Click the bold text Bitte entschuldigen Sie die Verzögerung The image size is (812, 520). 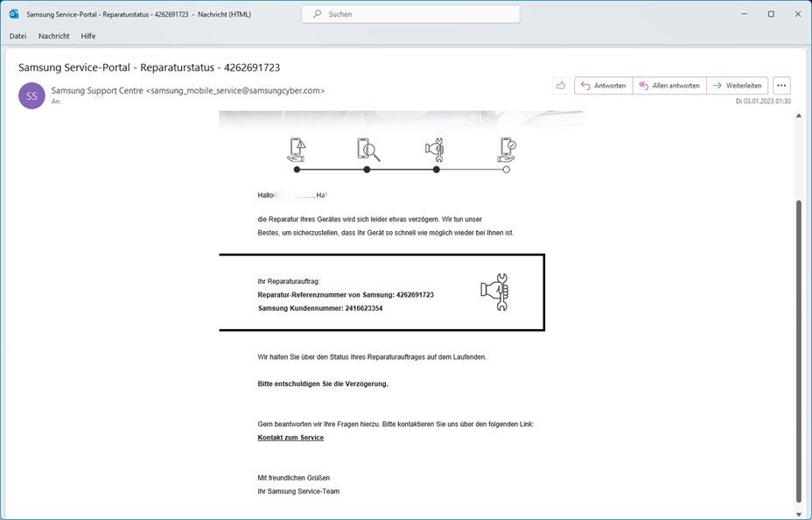tap(323, 383)
